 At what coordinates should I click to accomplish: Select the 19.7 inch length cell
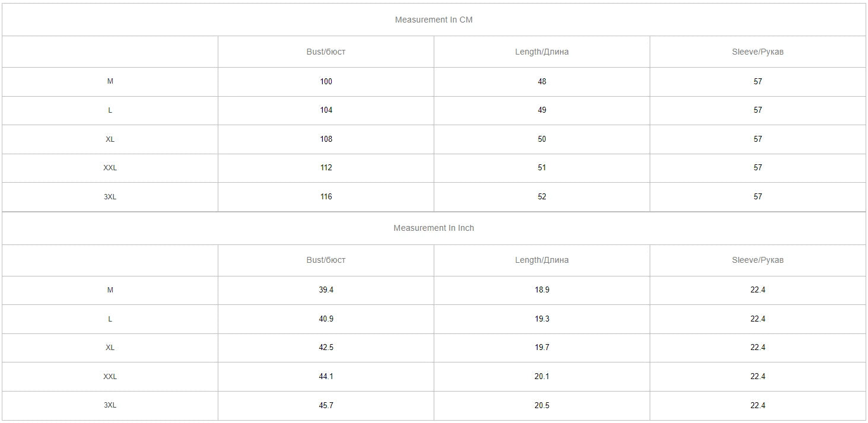pyautogui.click(x=542, y=347)
